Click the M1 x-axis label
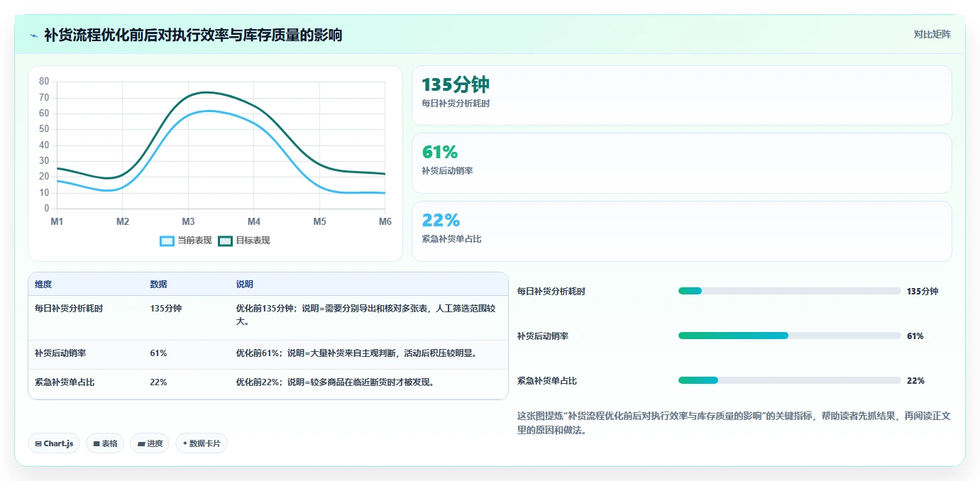 [x=57, y=222]
